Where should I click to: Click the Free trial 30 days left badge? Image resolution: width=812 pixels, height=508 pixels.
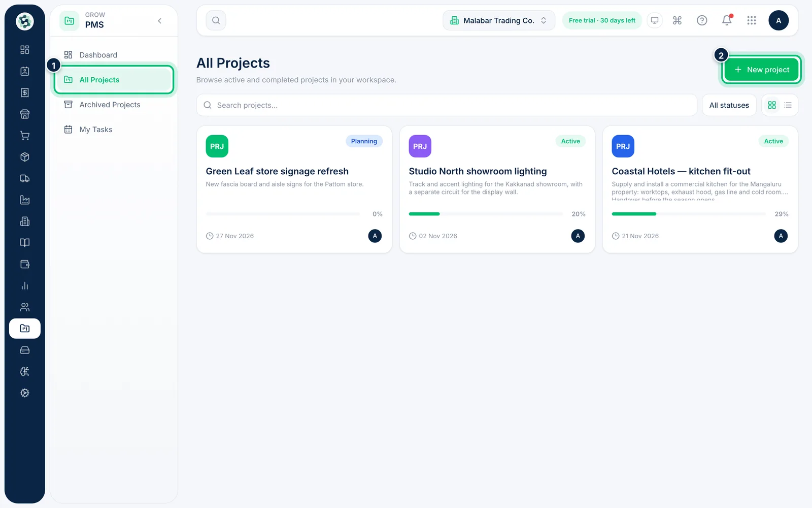[602, 20]
